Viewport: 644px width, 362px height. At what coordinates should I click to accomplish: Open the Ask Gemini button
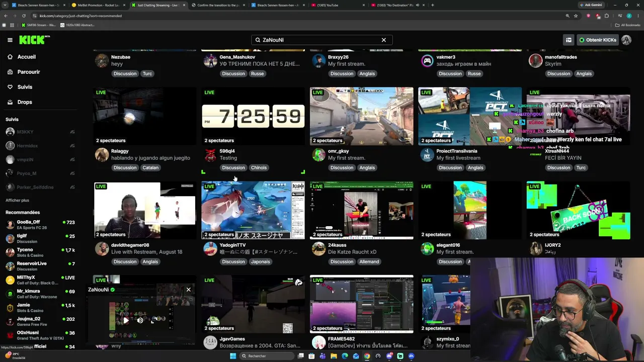pyautogui.click(x=592, y=5)
